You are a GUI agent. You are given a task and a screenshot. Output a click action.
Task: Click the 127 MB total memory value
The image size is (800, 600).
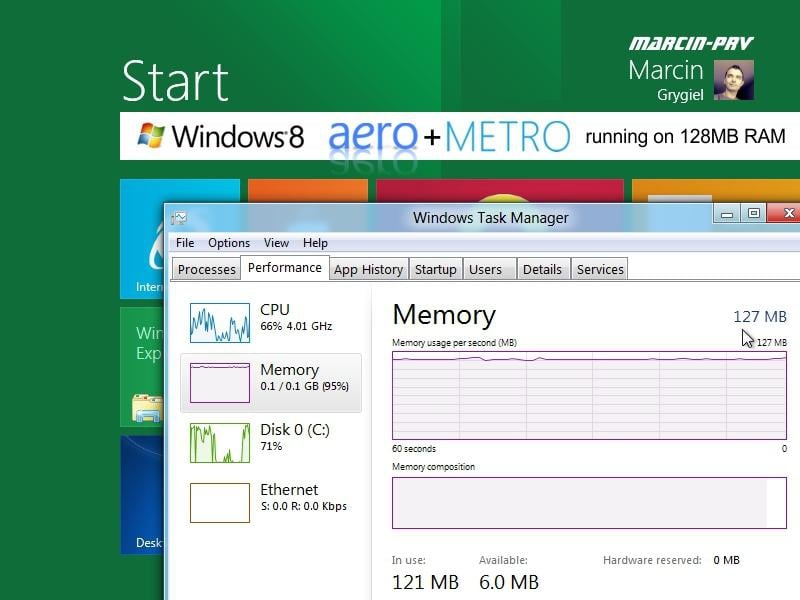pyautogui.click(x=760, y=317)
